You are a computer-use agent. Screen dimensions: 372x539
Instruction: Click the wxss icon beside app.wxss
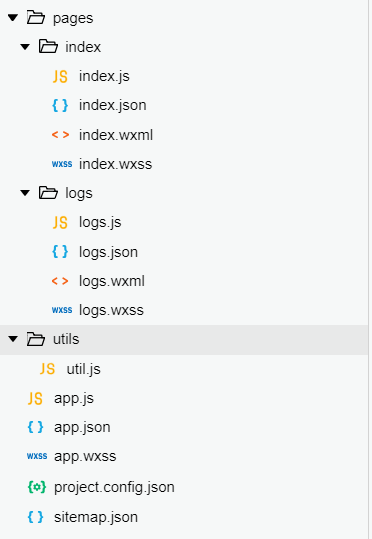37,456
